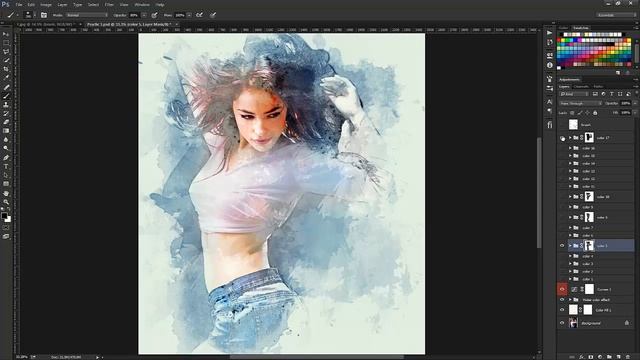
Task: Select the Healing Brush tool
Action: [x=6, y=87]
